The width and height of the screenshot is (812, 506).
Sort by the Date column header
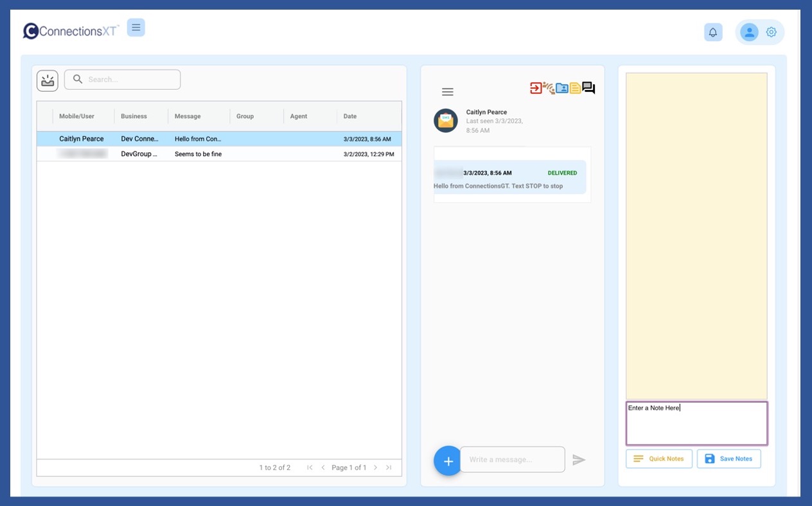click(350, 116)
